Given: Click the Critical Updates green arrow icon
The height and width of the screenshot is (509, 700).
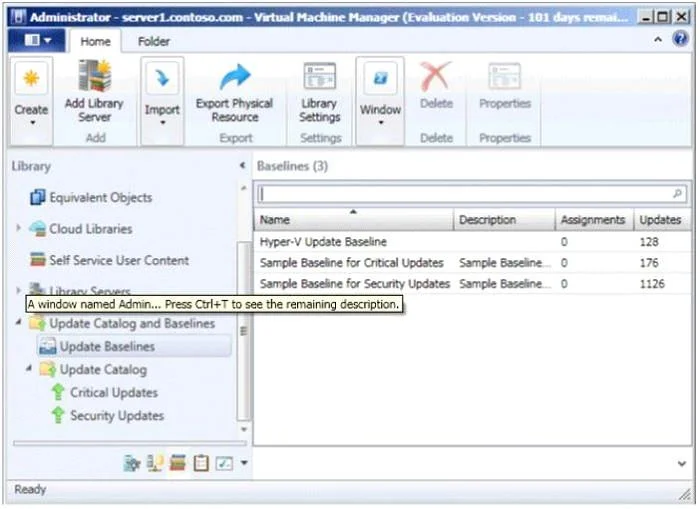Looking at the screenshot, I should [x=58, y=392].
